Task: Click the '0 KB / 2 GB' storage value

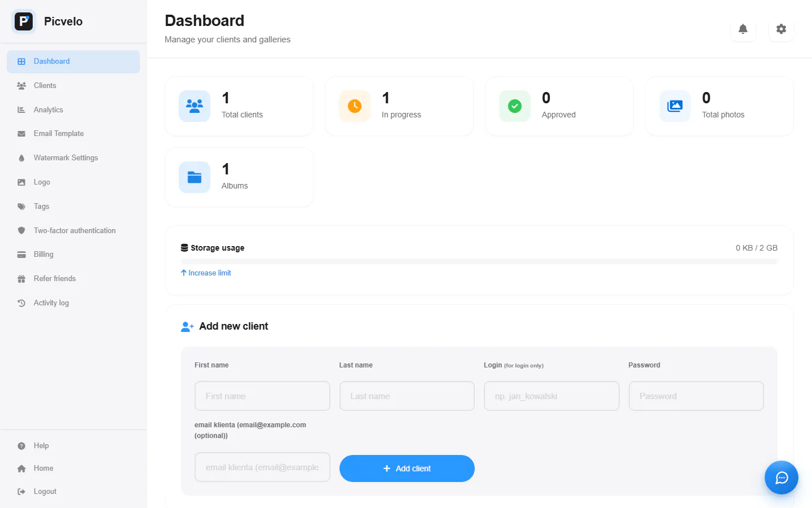Action: [757, 248]
